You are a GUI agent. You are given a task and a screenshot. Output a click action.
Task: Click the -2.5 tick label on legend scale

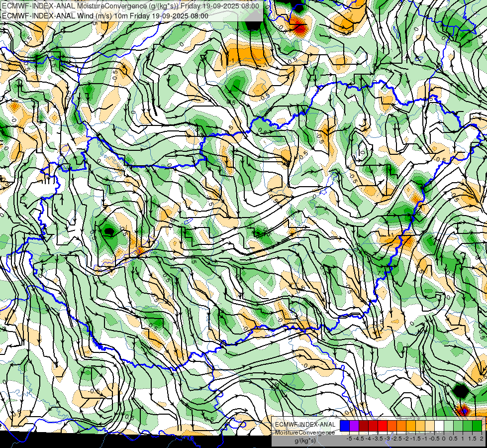click(396, 439)
